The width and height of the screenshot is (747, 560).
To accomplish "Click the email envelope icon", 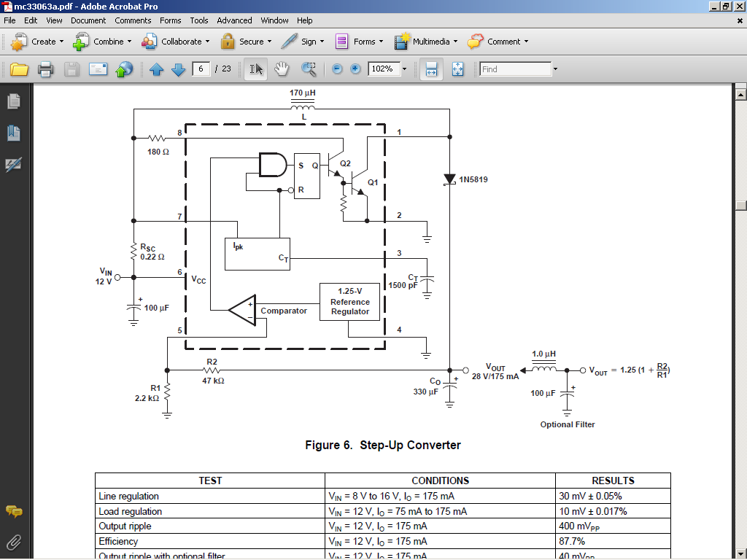I will pyautogui.click(x=98, y=69).
